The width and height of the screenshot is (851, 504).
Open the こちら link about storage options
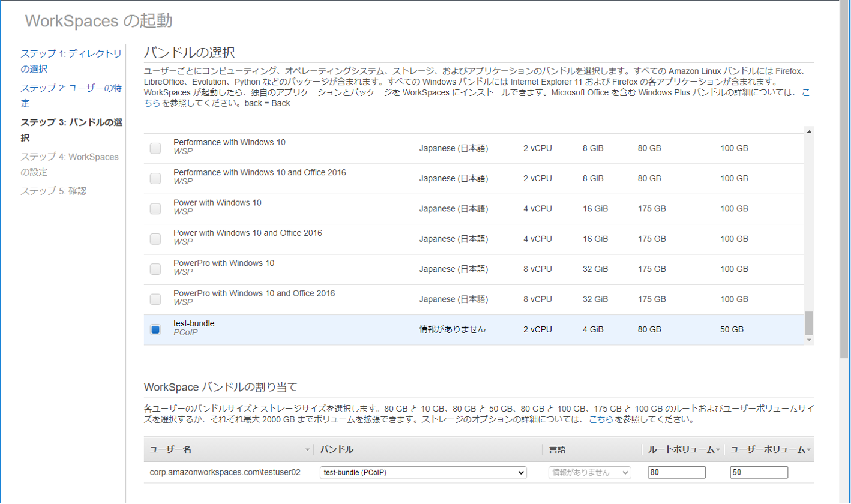(601, 419)
